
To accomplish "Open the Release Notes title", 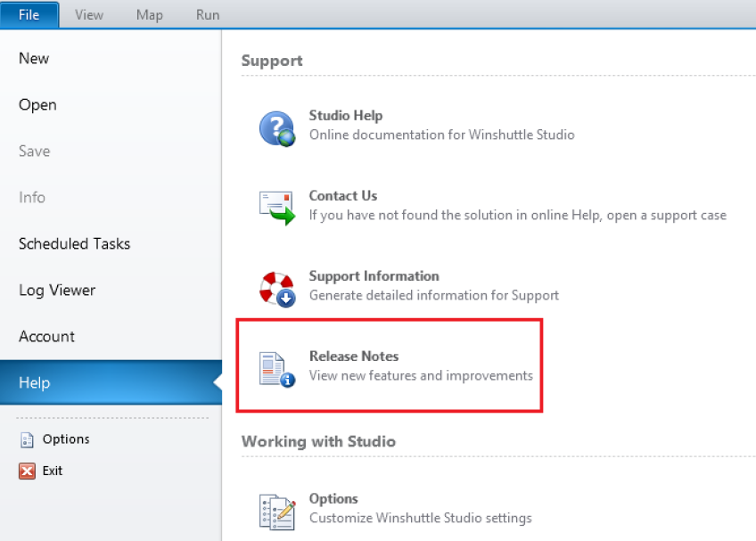I will click(x=354, y=357).
